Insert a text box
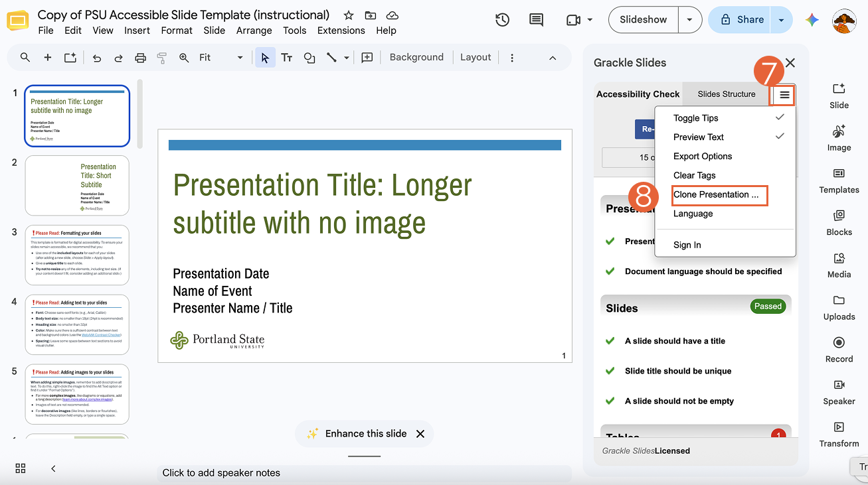 (287, 58)
